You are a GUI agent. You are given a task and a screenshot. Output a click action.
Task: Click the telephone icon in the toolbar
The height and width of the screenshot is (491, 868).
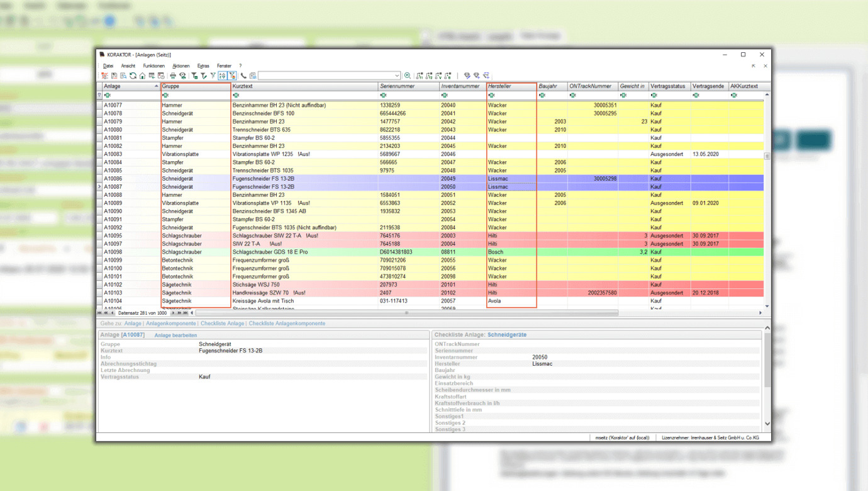(x=243, y=76)
